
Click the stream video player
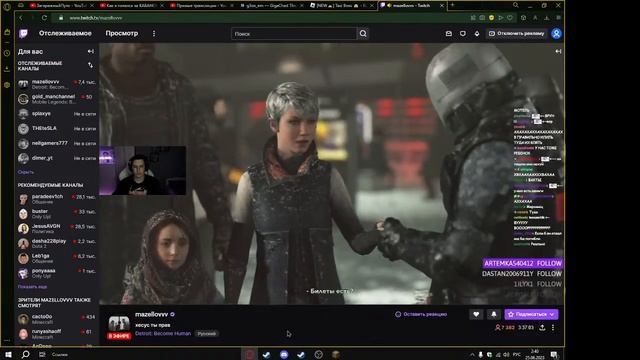[x=331, y=173]
